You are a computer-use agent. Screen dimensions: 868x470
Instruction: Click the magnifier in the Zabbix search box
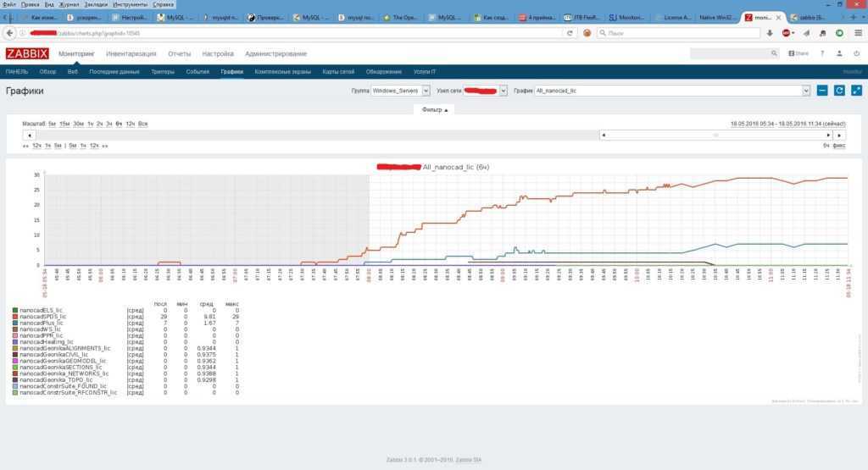774,53
